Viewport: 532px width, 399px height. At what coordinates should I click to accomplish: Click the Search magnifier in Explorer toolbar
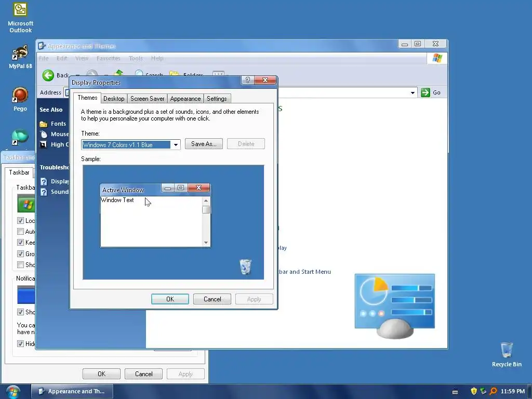point(139,73)
